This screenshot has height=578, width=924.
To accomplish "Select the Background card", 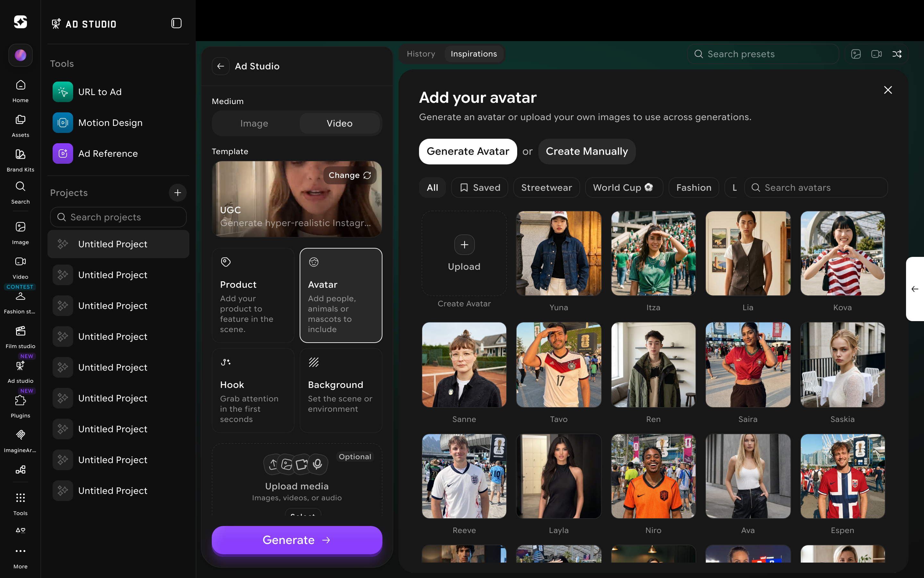I will click(x=341, y=390).
